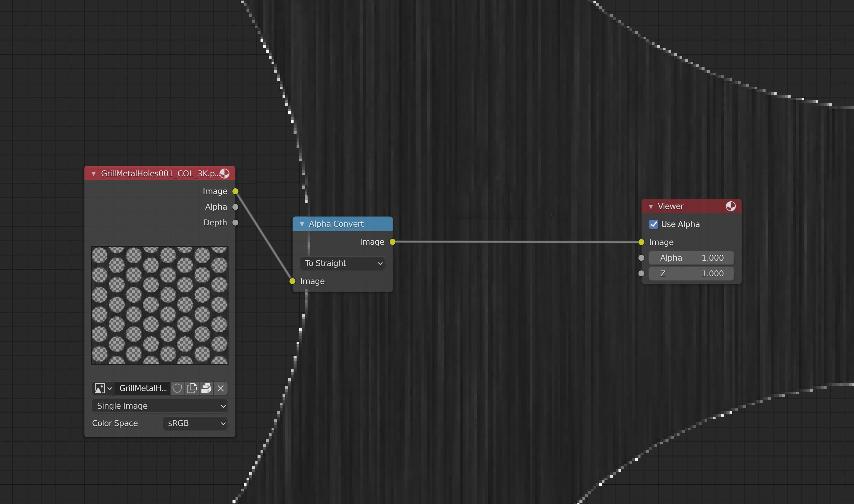
Task: Expand the Single Image type dropdown
Action: coord(159,406)
